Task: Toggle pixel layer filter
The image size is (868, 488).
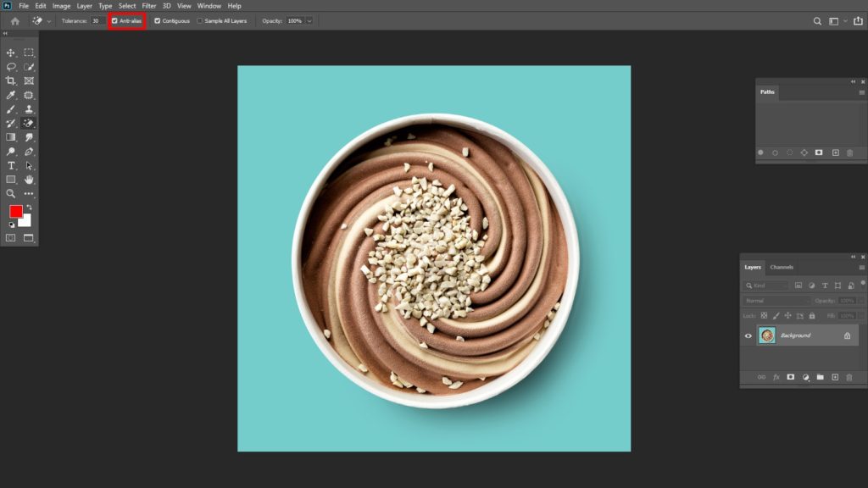Action: click(798, 286)
